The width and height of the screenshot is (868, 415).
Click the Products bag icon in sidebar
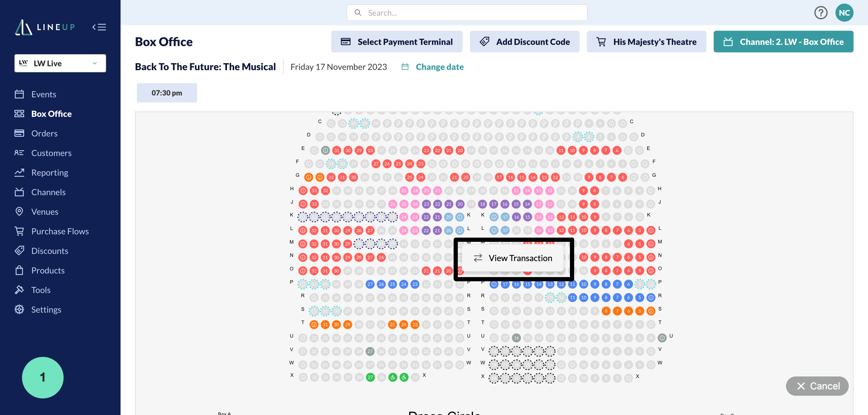tap(19, 270)
